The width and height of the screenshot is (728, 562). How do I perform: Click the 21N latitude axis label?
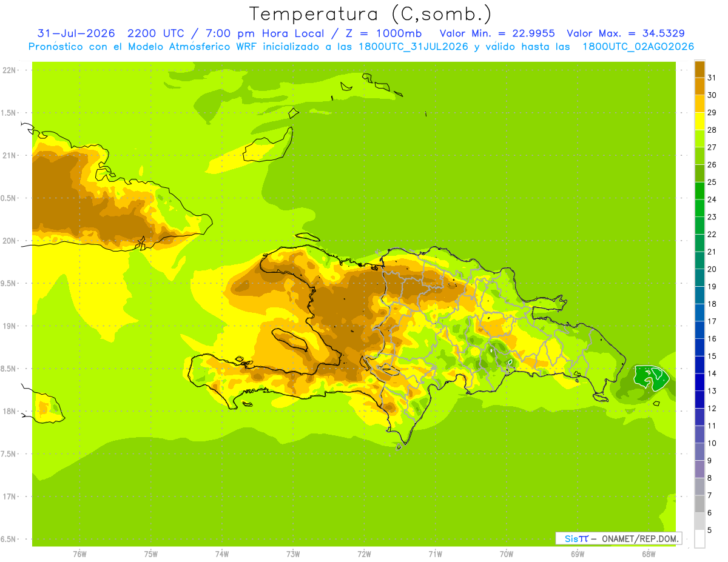9,155
